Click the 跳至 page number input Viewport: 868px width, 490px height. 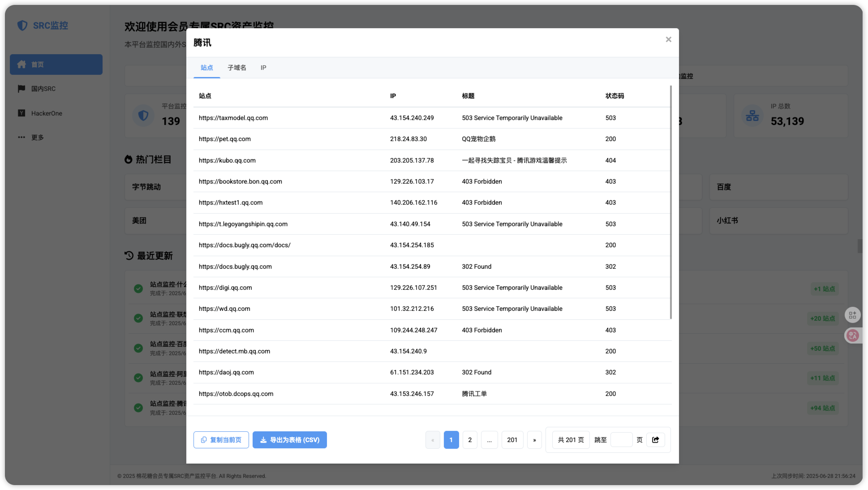(621, 440)
